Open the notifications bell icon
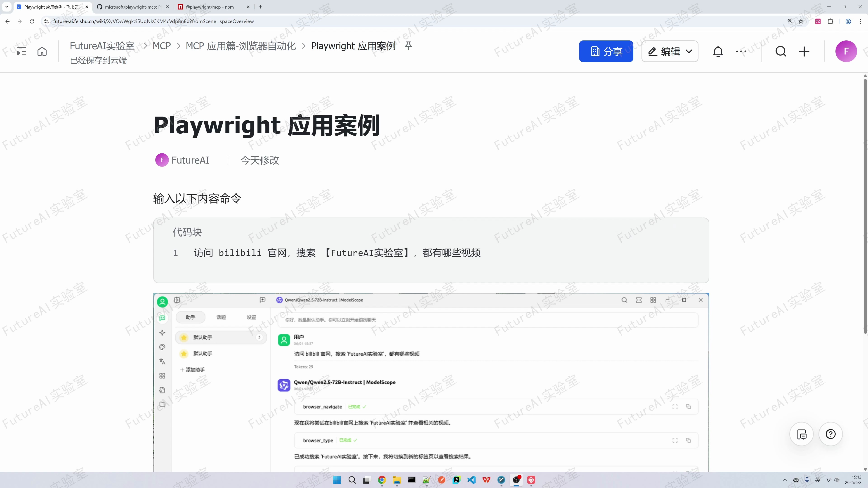The image size is (868, 488). coord(718,51)
